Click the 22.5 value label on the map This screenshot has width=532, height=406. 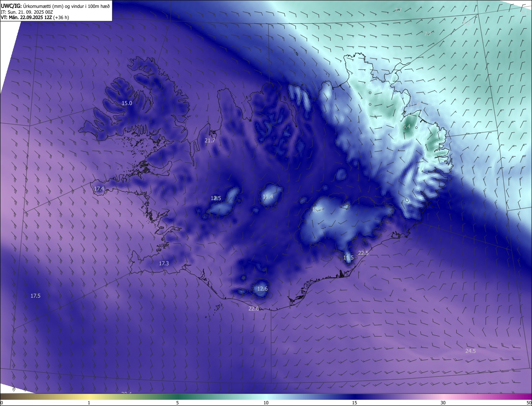point(363,253)
